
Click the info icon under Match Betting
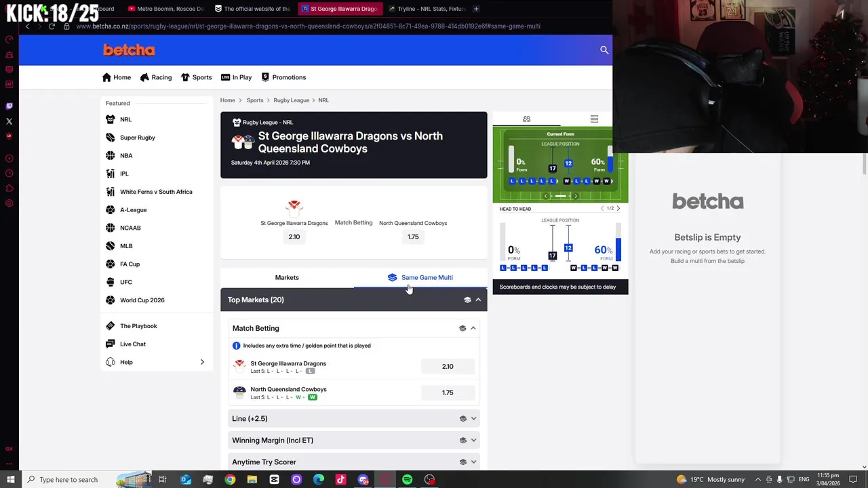[236, 346]
